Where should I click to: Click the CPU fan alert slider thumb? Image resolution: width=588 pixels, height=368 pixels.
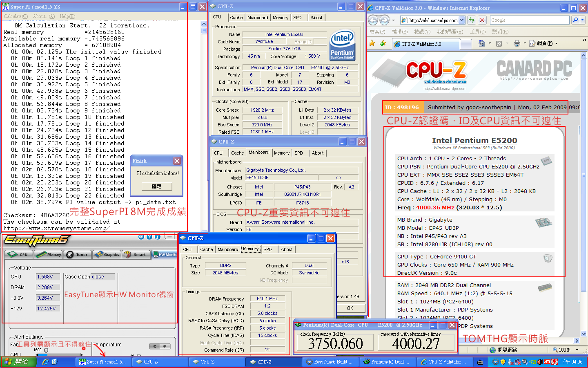tap(46, 351)
